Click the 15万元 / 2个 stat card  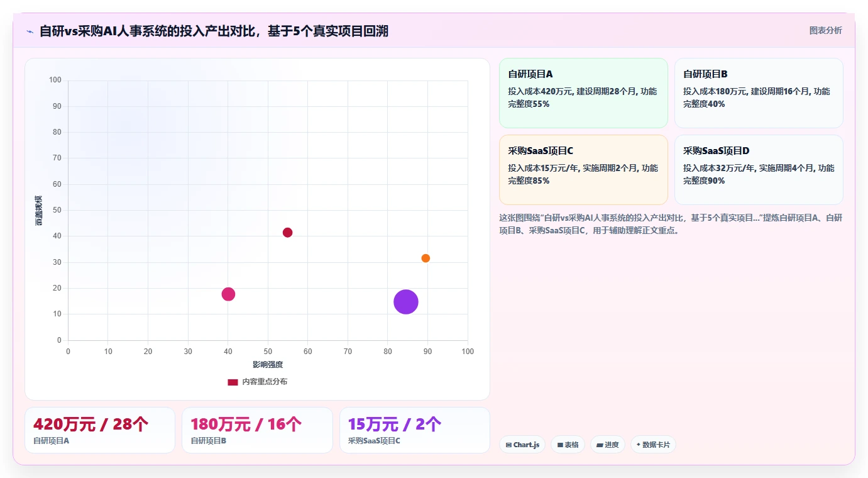click(415, 430)
